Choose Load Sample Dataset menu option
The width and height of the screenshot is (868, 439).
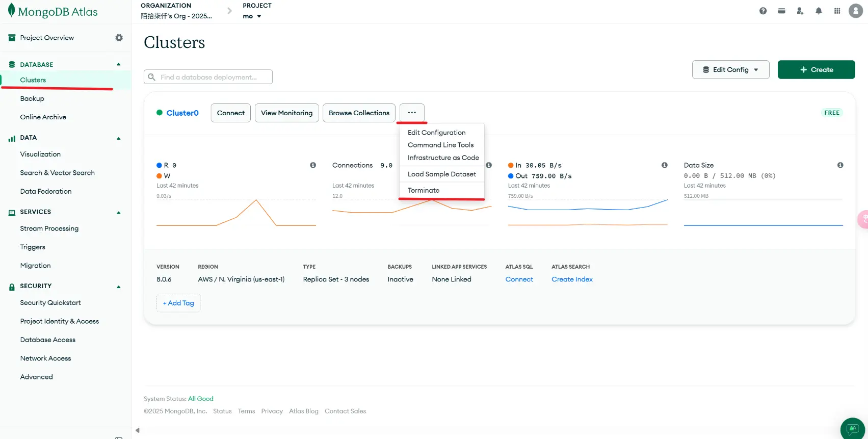441,174
